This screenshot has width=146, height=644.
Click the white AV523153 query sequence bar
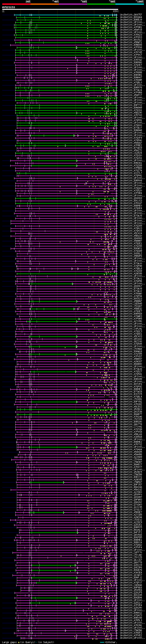[60, 10]
